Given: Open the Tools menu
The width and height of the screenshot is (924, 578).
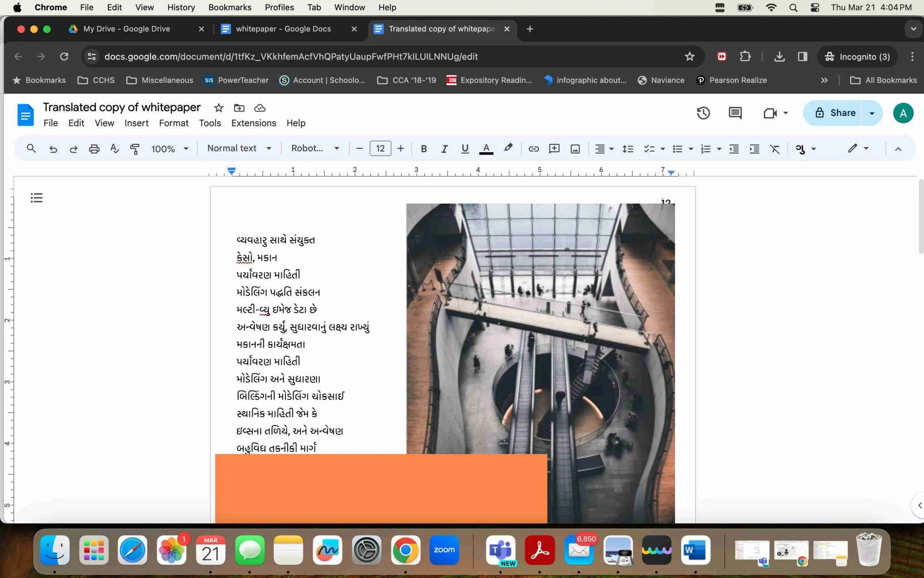Looking at the screenshot, I should pos(210,123).
